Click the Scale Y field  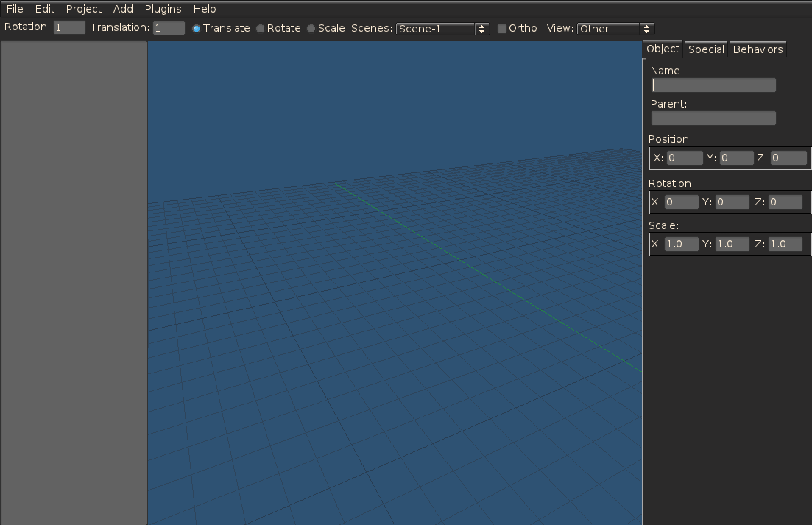(x=732, y=244)
